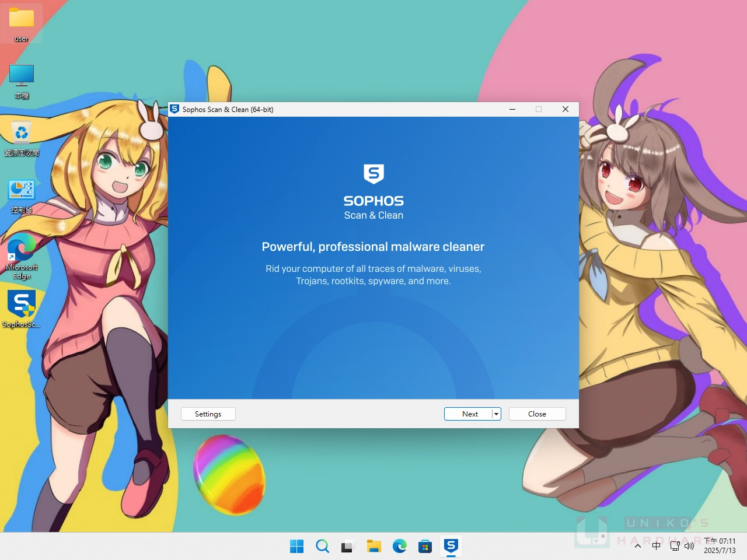Select the user folder desktop icon
This screenshot has width=747, height=560.
(22, 23)
